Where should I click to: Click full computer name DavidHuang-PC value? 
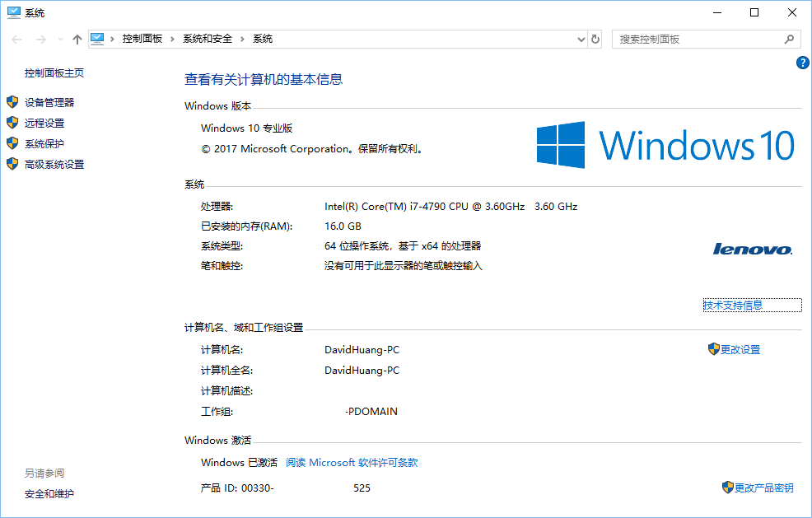click(362, 371)
